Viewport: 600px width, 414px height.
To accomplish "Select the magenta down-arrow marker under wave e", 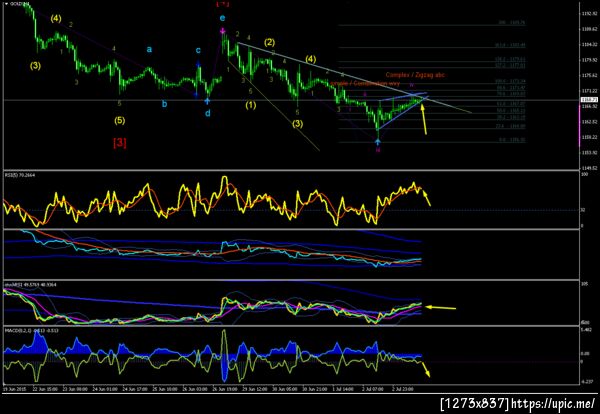I will (222, 30).
